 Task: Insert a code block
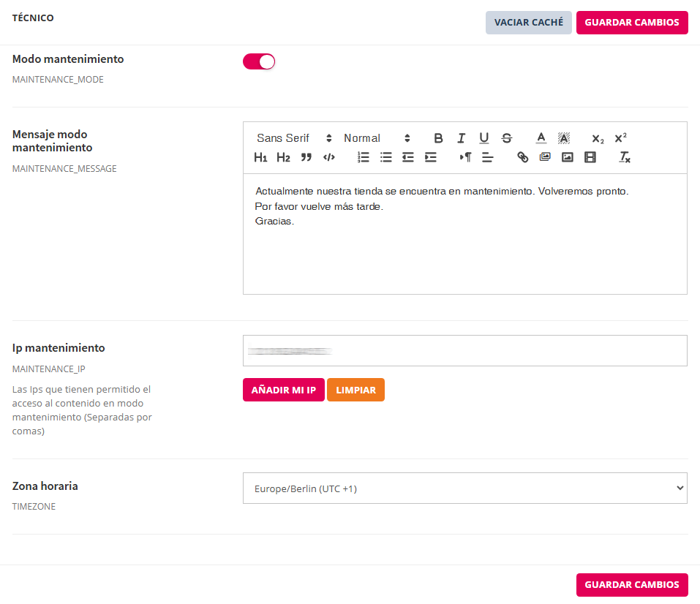(328, 157)
